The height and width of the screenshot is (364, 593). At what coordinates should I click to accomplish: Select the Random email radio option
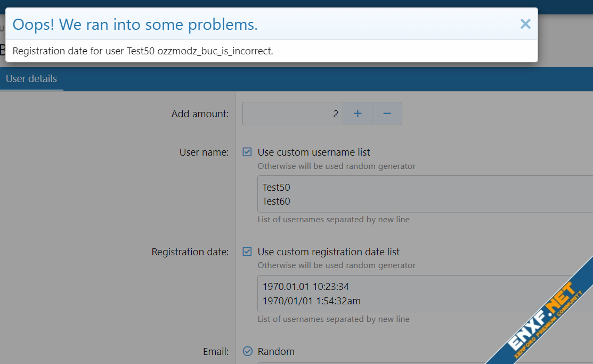(247, 351)
